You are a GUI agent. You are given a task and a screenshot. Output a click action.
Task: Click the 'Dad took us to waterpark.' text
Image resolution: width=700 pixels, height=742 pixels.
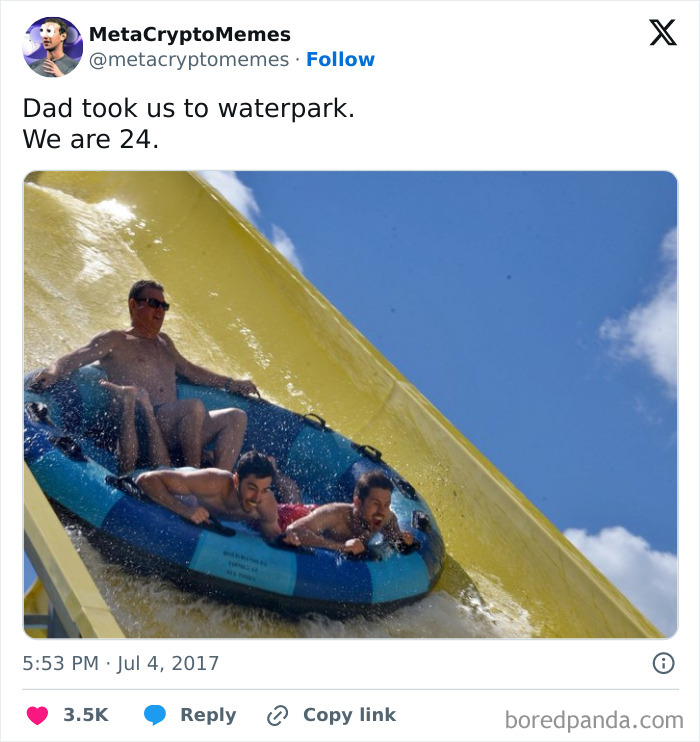coord(188,108)
